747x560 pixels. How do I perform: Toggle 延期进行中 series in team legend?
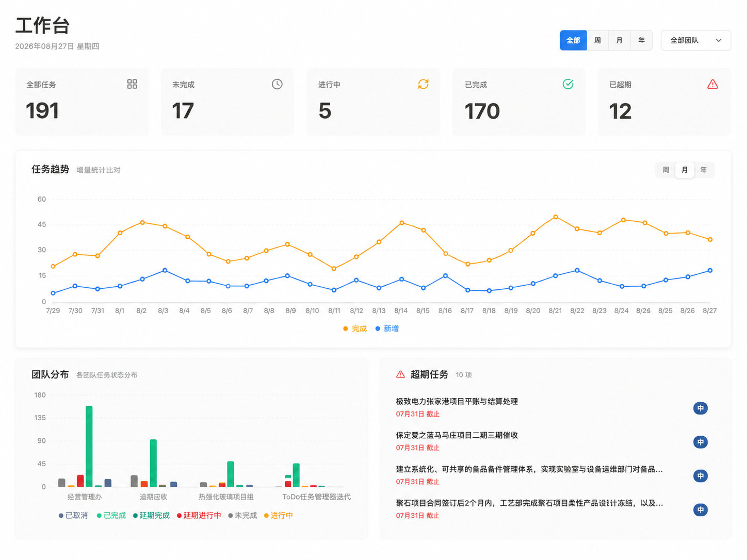click(x=199, y=515)
